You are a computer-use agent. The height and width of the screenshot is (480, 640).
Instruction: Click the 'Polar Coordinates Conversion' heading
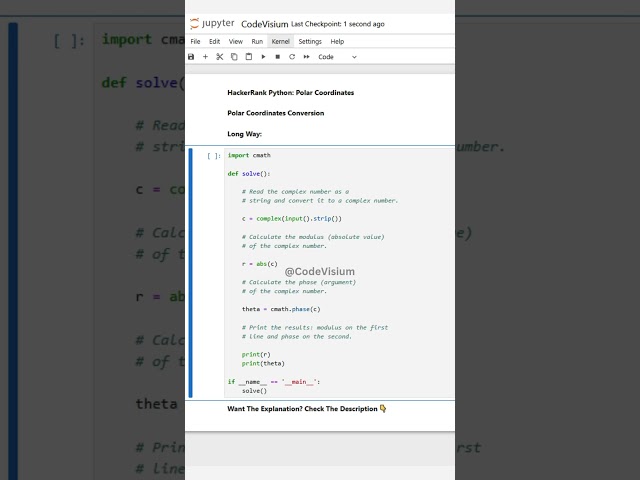coord(276,113)
